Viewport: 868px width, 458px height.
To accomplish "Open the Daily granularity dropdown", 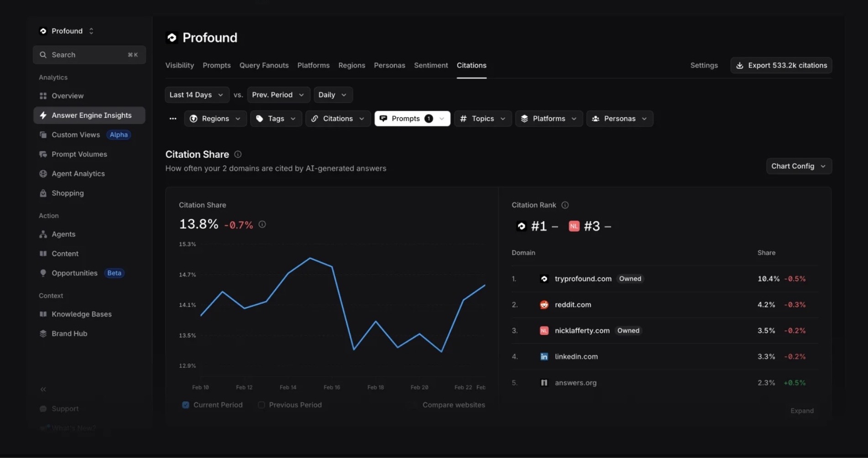I will [333, 95].
